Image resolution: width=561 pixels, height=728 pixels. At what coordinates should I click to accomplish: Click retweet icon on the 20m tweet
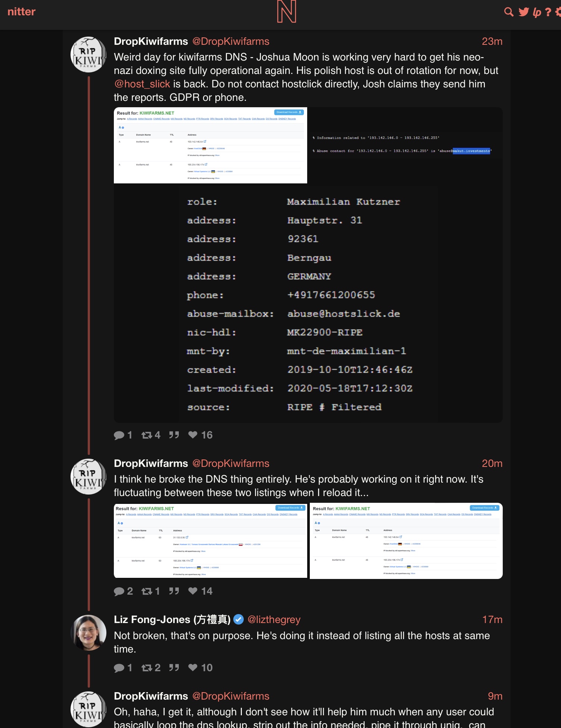click(147, 591)
